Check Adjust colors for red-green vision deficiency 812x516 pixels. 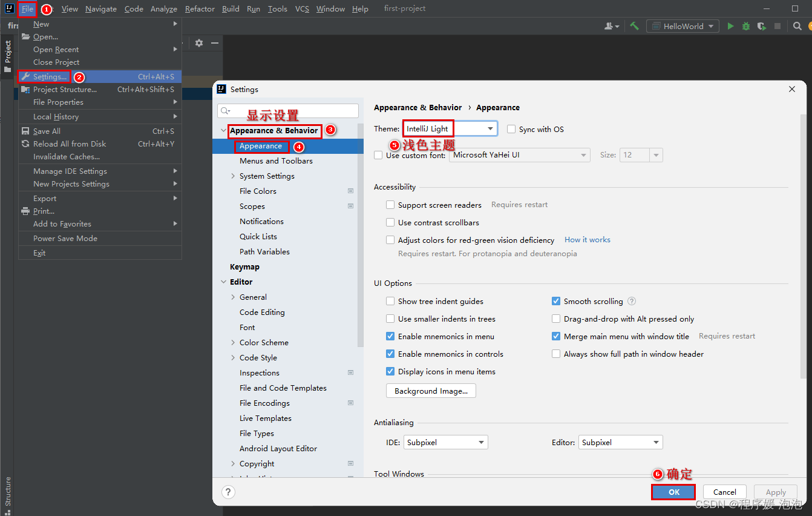(390, 240)
